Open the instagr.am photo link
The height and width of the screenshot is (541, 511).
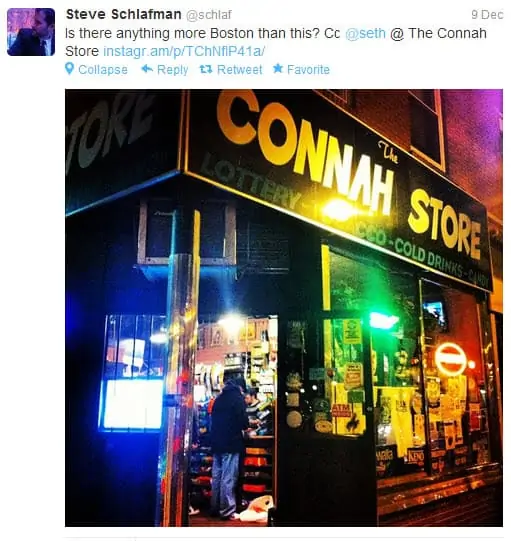[x=184, y=51]
